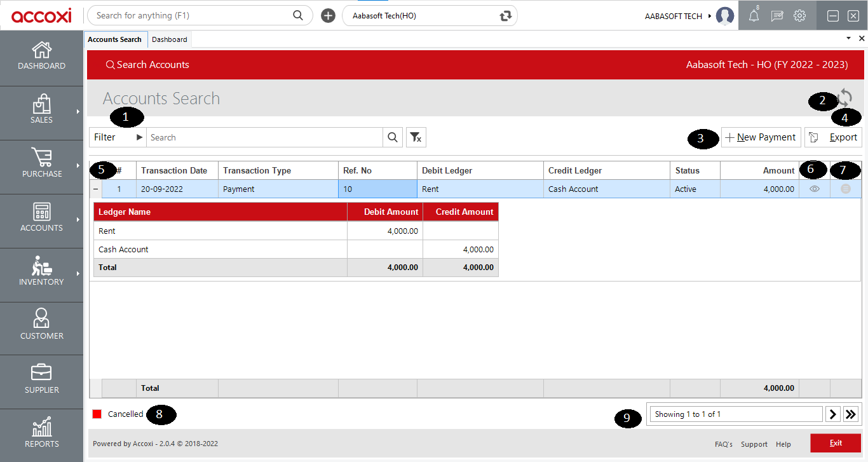Open the notifications bell

click(754, 16)
